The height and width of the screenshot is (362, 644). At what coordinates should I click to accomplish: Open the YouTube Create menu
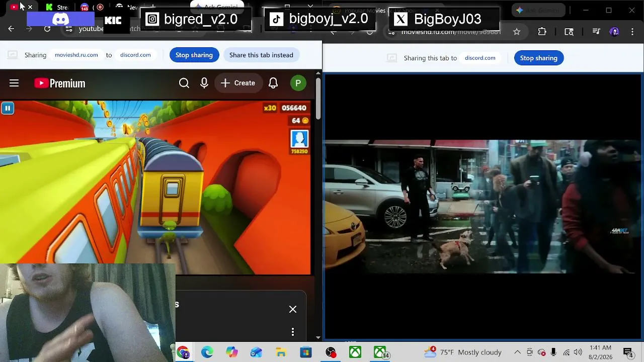pos(238,83)
